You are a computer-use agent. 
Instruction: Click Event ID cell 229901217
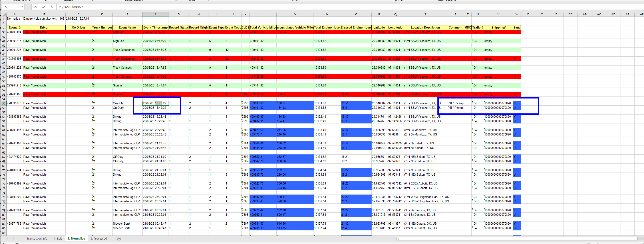click(x=14, y=41)
